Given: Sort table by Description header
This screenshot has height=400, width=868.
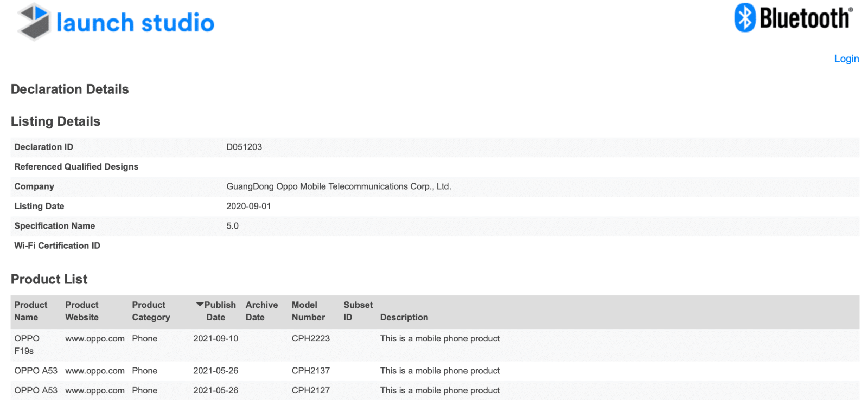Looking at the screenshot, I should (x=404, y=318).
